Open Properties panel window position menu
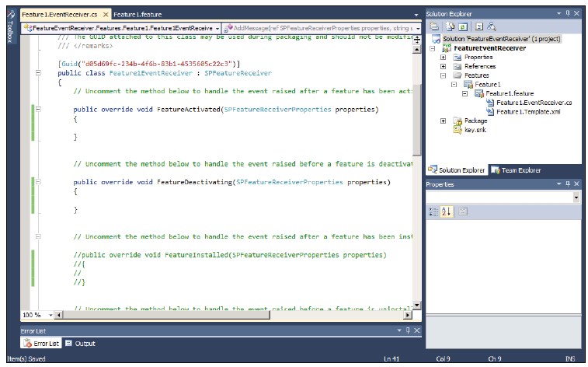 pyautogui.click(x=559, y=183)
